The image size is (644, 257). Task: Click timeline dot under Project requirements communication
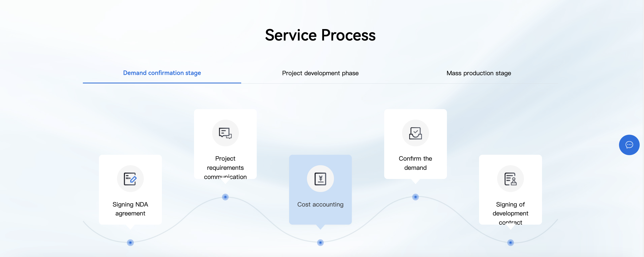coord(225,197)
